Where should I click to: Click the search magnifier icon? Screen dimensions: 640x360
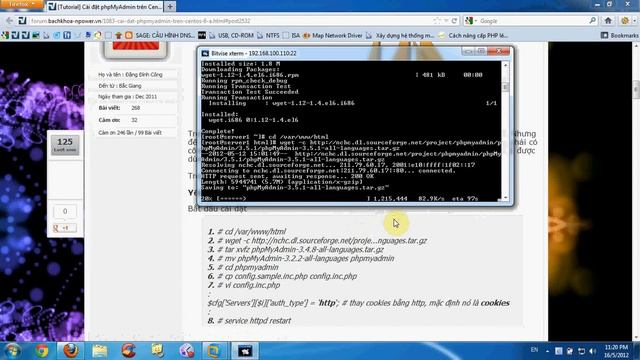click(592, 20)
